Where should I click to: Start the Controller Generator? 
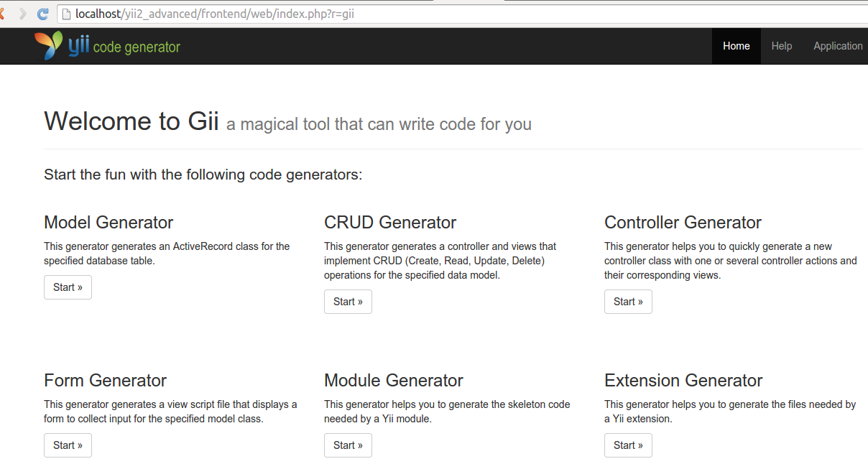click(x=628, y=302)
